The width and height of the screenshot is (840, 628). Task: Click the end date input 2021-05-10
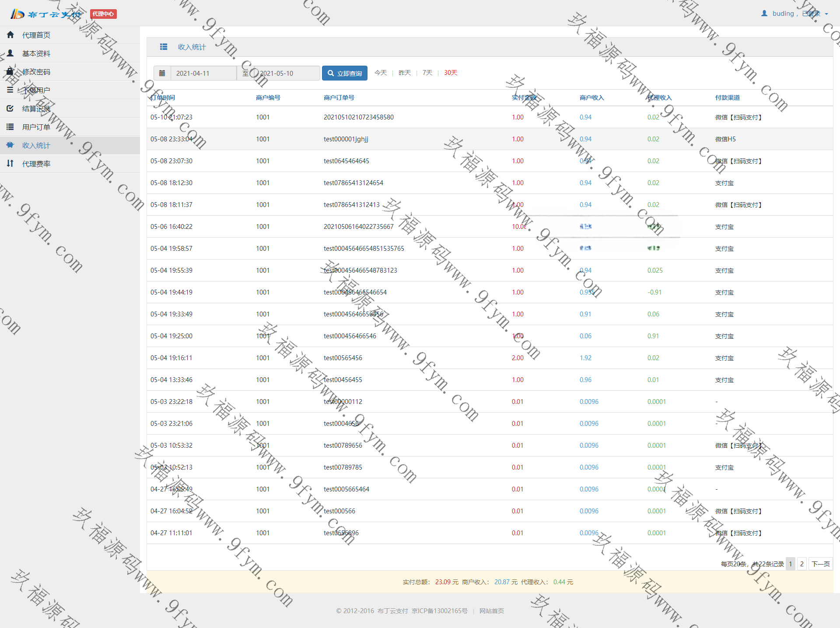click(x=287, y=73)
